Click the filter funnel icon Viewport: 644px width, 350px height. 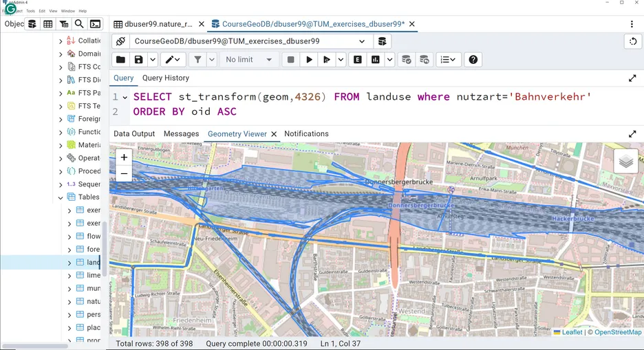197,60
